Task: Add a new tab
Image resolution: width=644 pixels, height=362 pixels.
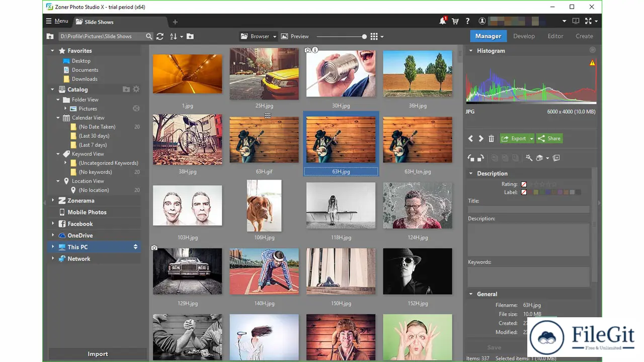Action: [175, 22]
